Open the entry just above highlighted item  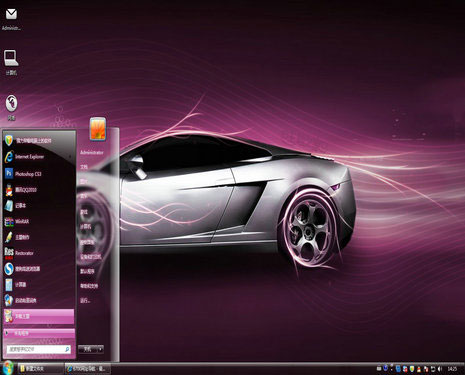(x=39, y=300)
